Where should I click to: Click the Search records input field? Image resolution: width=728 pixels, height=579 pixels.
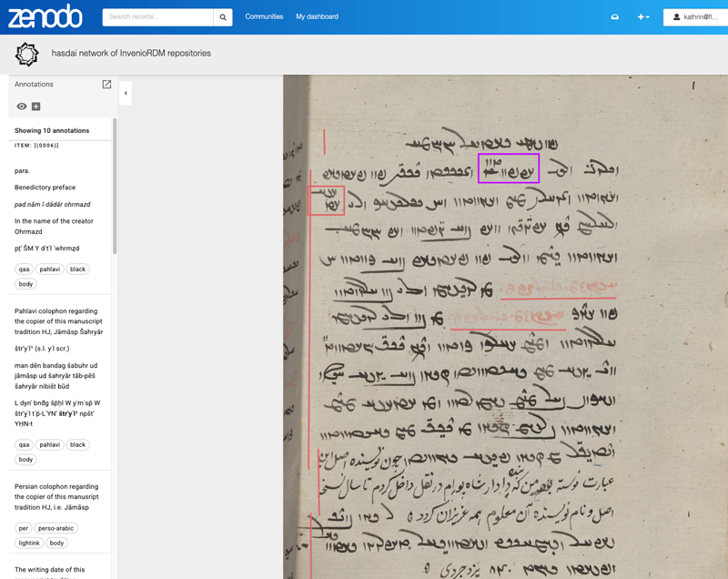pos(159,16)
